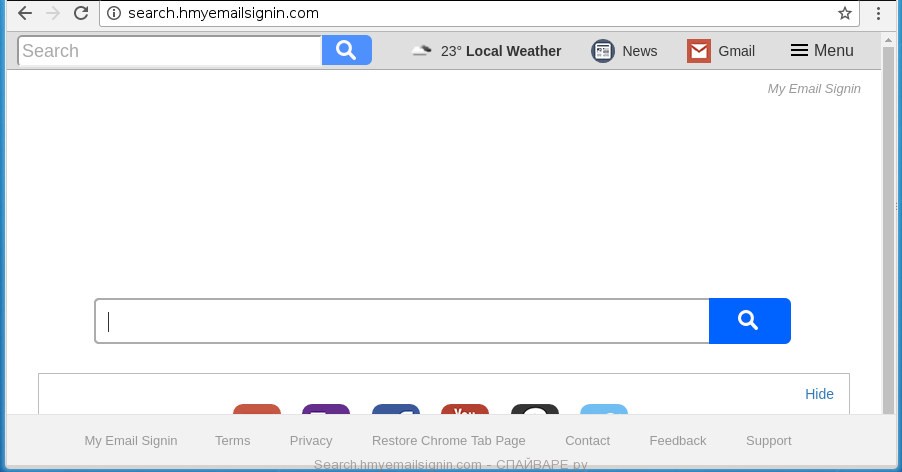Open the News icon shortcut
The width and height of the screenshot is (902, 472).
point(603,51)
